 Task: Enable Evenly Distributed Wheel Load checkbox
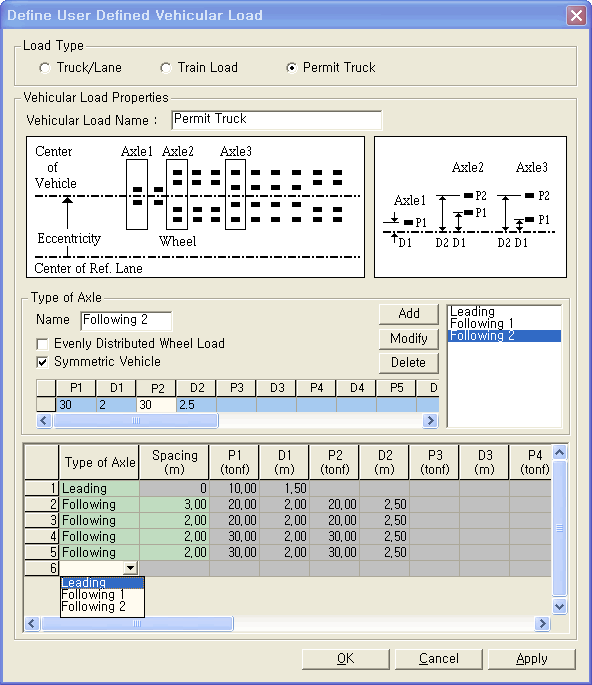[42, 344]
